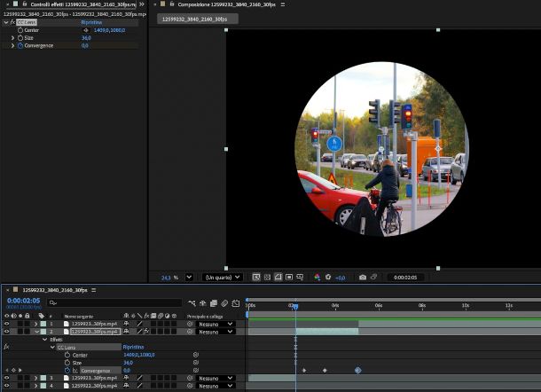Image resolution: width=541 pixels, height=392 pixels.
Task: Click the viewer timecode 0:00:02:05
Action: point(405,277)
